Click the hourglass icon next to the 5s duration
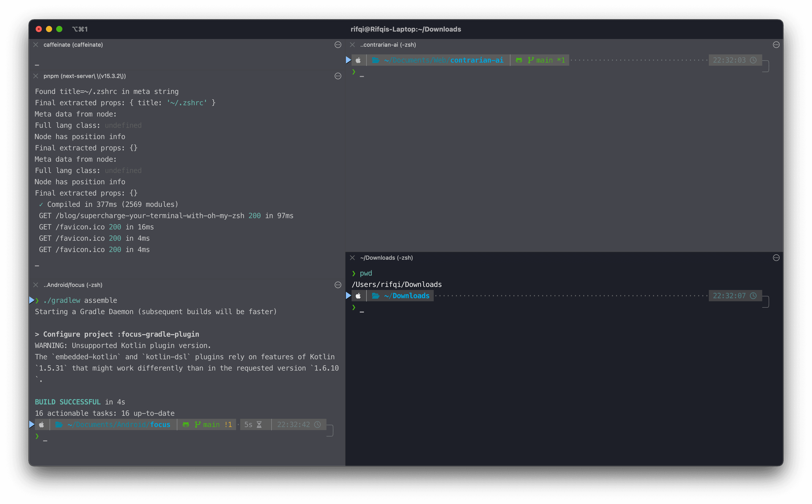The height and width of the screenshot is (504, 812). click(x=259, y=424)
